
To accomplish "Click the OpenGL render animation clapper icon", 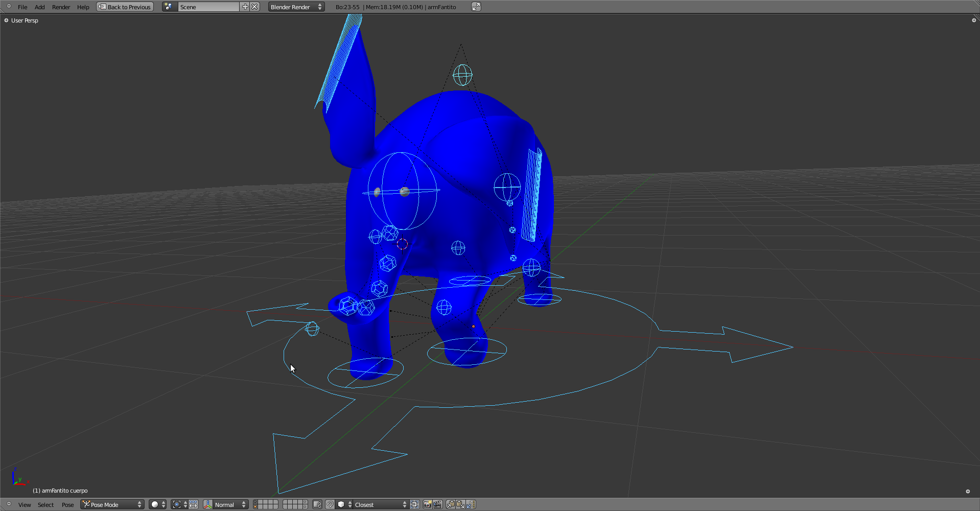I will click(437, 505).
